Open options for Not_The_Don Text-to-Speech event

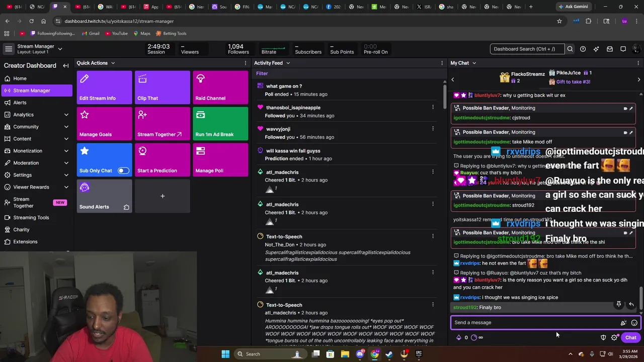click(x=433, y=236)
